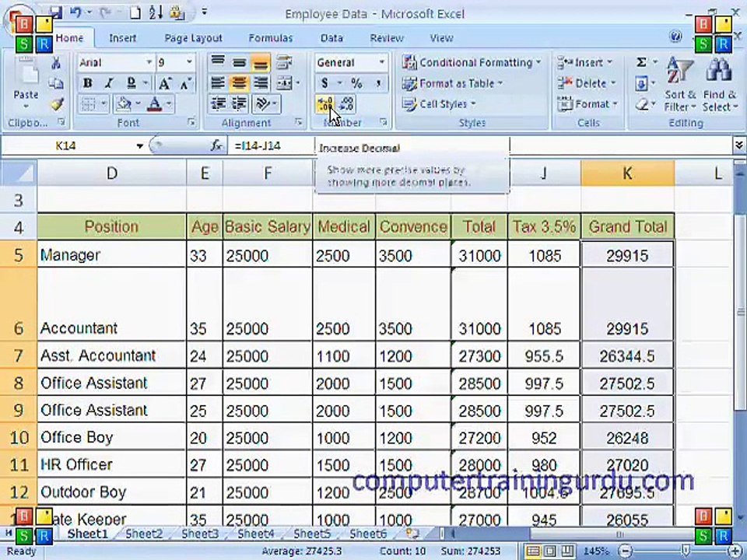Click Sort A to Z quick access icon
The height and width of the screenshot is (560, 747).
[156, 13]
